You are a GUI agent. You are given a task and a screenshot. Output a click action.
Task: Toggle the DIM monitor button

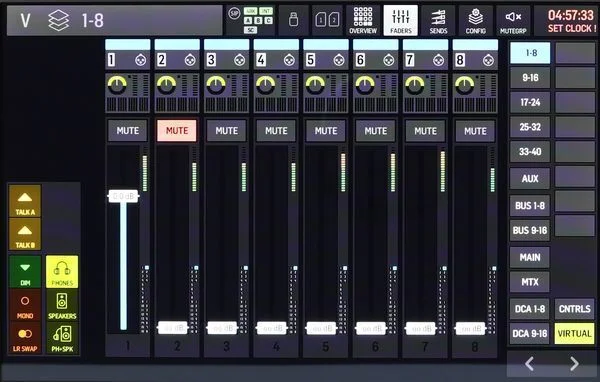pyautogui.click(x=25, y=272)
